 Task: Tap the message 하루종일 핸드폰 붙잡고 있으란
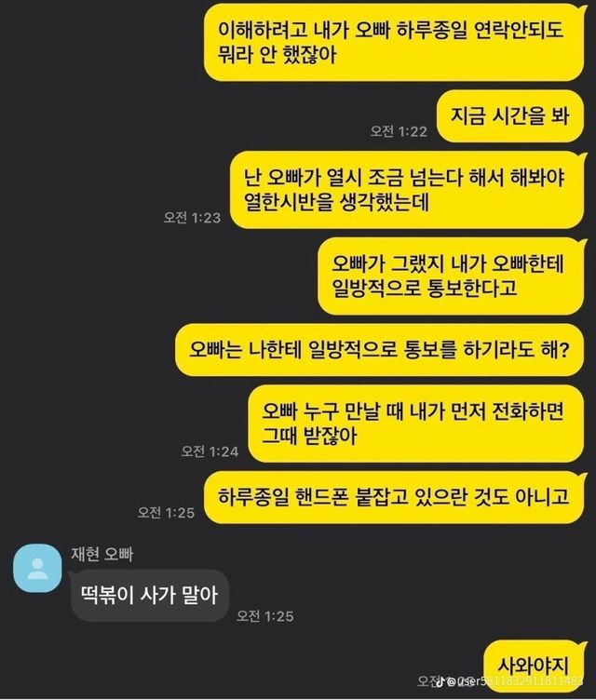[394, 497]
